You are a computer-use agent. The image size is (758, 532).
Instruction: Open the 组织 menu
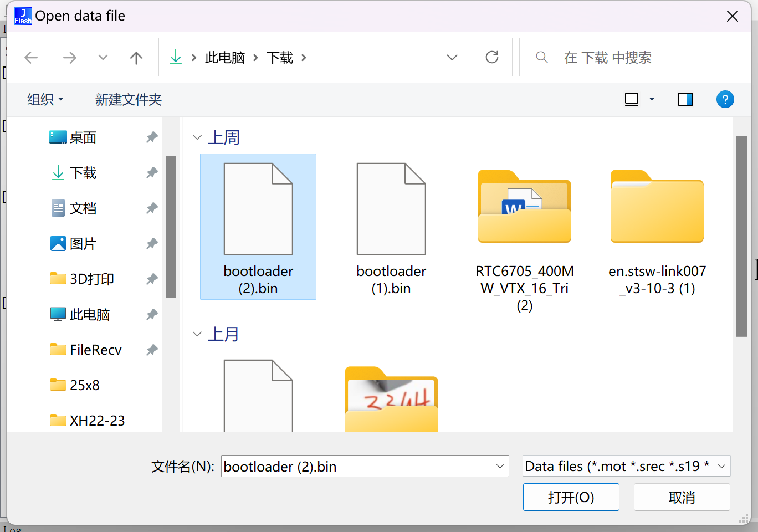click(x=45, y=100)
